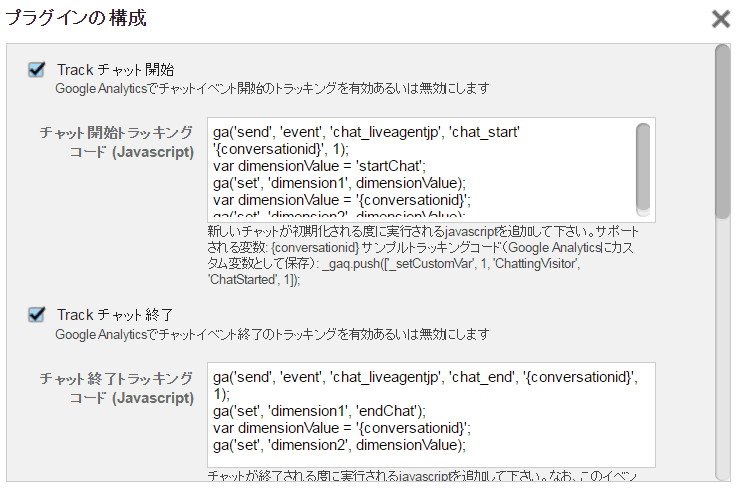The image size is (736, 490).
Task: Place cursor on the 'startChat' code line
Action: (x=319, y=166)
